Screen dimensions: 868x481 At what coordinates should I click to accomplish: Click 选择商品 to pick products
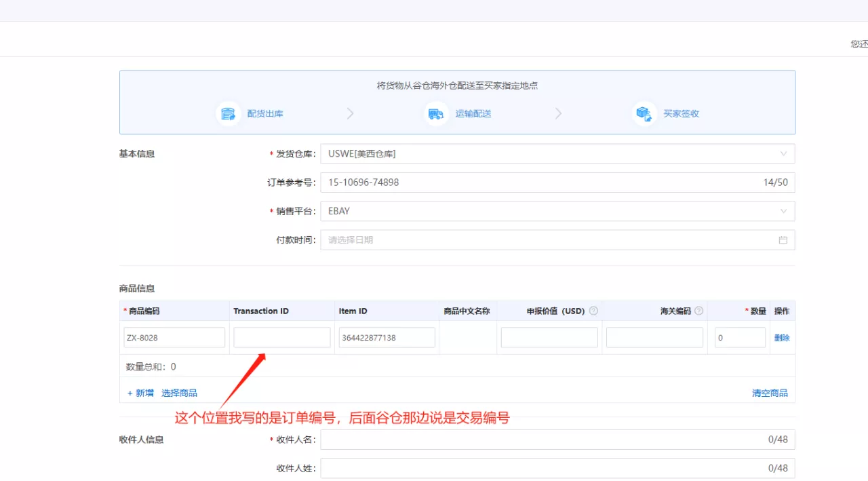[180, 392]
